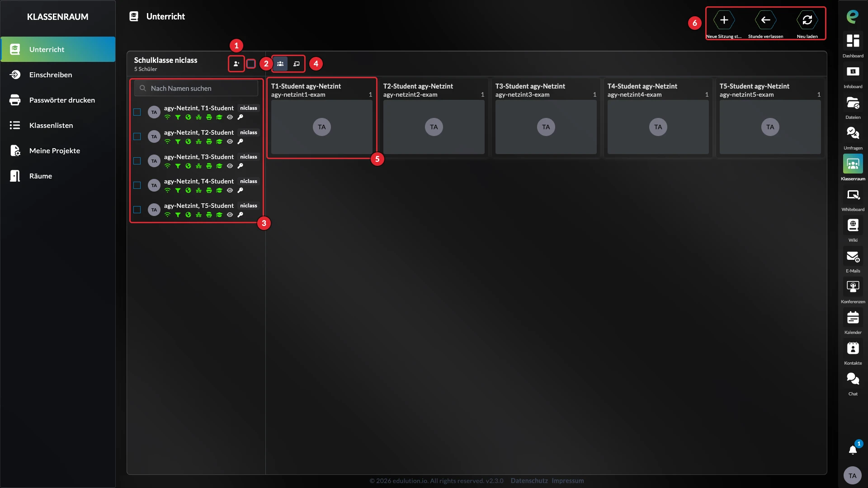Toggle the exam graduation cap icon for T5-Student
Viewport: 868px width, 488px height.
[x=219, y=215]
